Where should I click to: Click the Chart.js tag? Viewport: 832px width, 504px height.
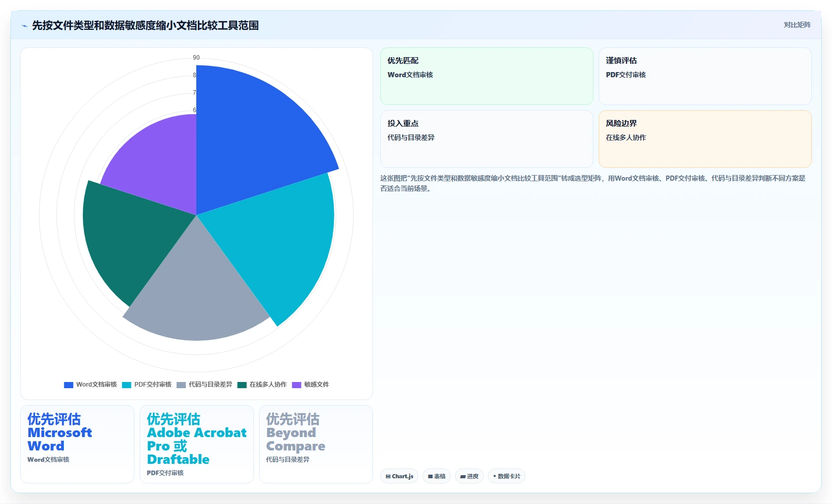[x=400, y=476]
